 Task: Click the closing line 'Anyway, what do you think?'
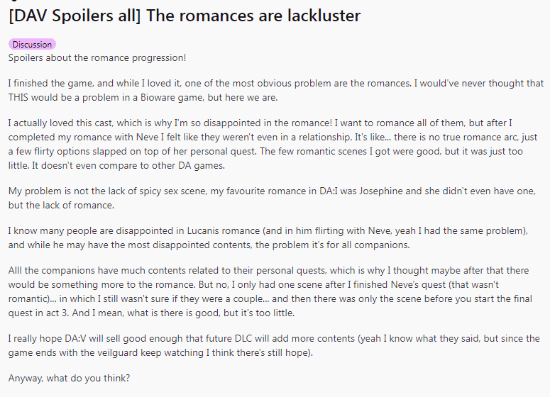[x=69, y=378]
